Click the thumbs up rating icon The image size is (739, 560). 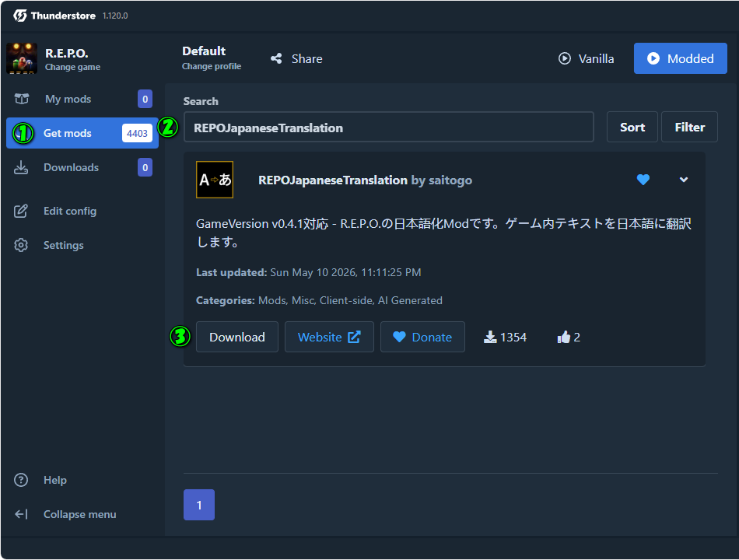pyautogui.click(x=564, y=337)
